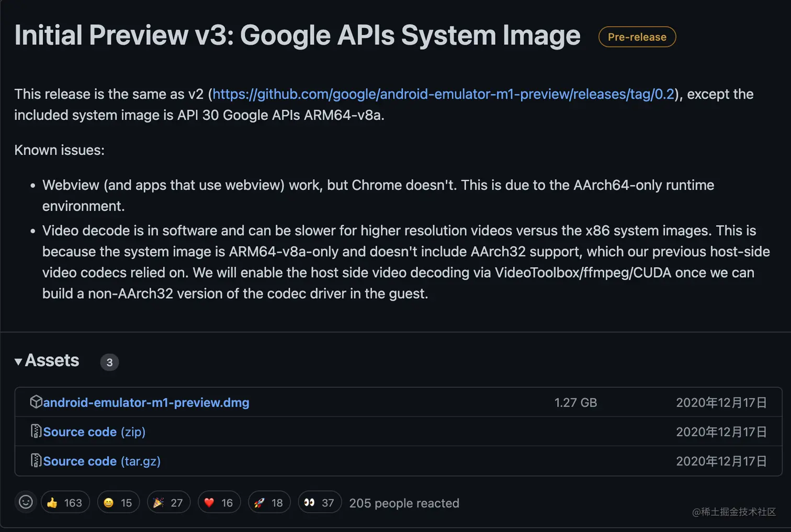Click the zip file icon for Source code (zip)
Screen dimensions: 791x532
36,431
